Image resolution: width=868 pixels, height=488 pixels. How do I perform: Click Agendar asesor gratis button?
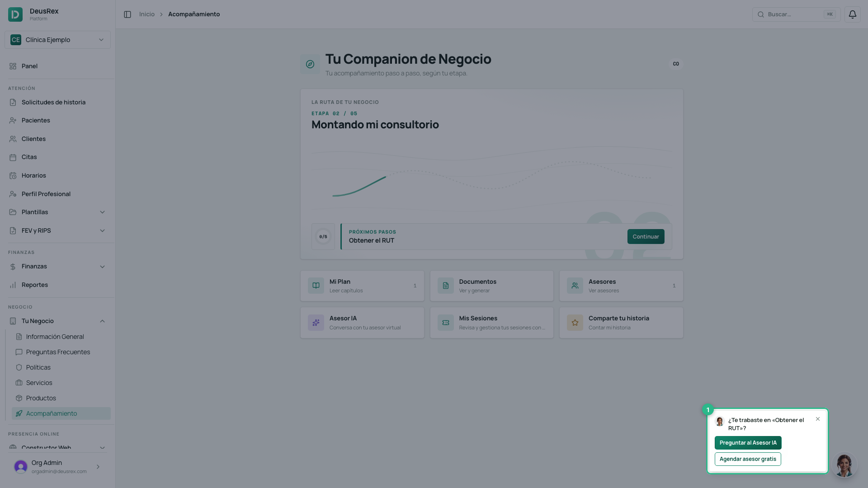tap(748, 459)
